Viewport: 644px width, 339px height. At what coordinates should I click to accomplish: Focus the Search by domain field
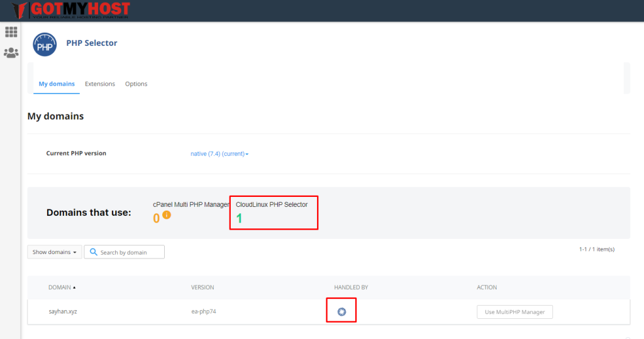coord(129,252)
